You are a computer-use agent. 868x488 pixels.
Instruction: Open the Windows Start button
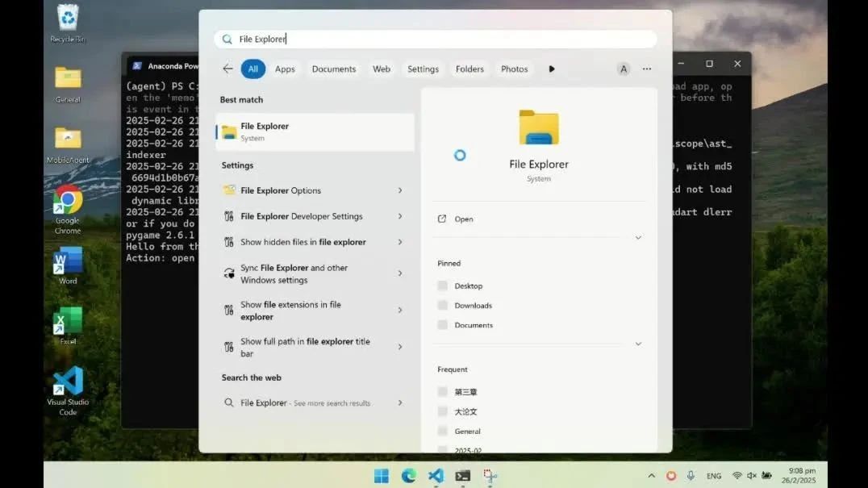click(381, 475)
